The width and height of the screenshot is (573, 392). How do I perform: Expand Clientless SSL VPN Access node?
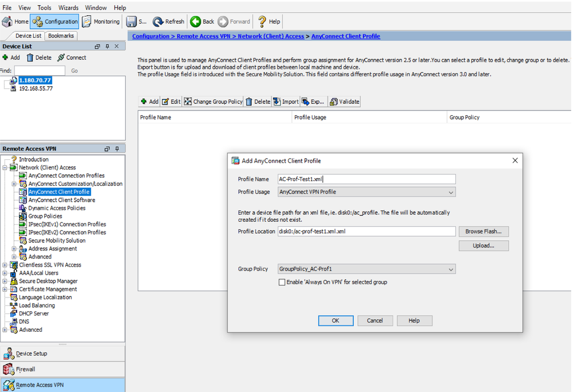click(5, 265)
